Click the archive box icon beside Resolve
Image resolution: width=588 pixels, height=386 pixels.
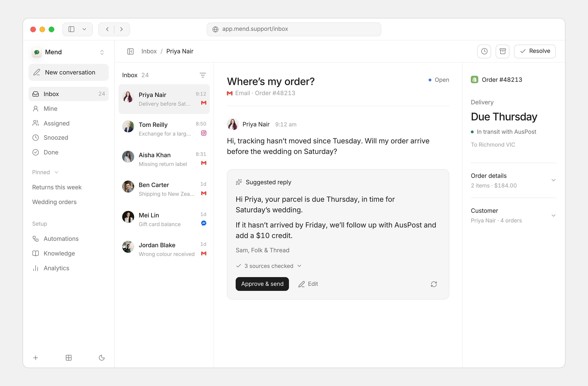(503, 51)
